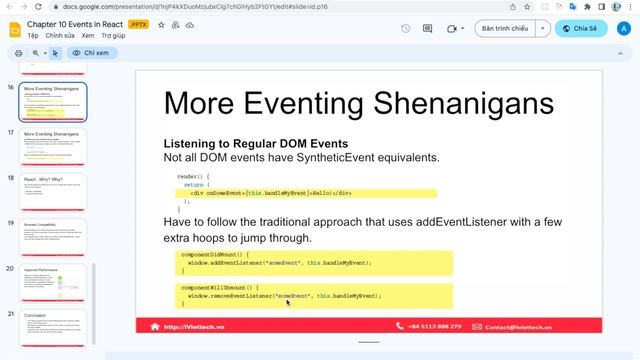The width and height of the screenshot is (640, 360).
Task: Reload the page with the refresh icon
Action: [x=38, y=7]
